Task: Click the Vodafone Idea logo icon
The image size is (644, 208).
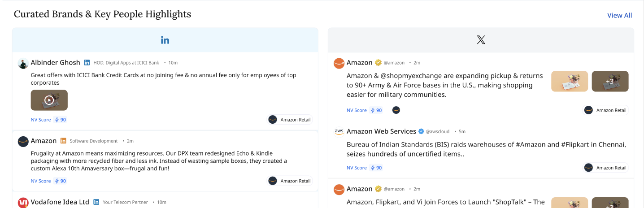Action: pyautogui.click(x=23, y=202)
